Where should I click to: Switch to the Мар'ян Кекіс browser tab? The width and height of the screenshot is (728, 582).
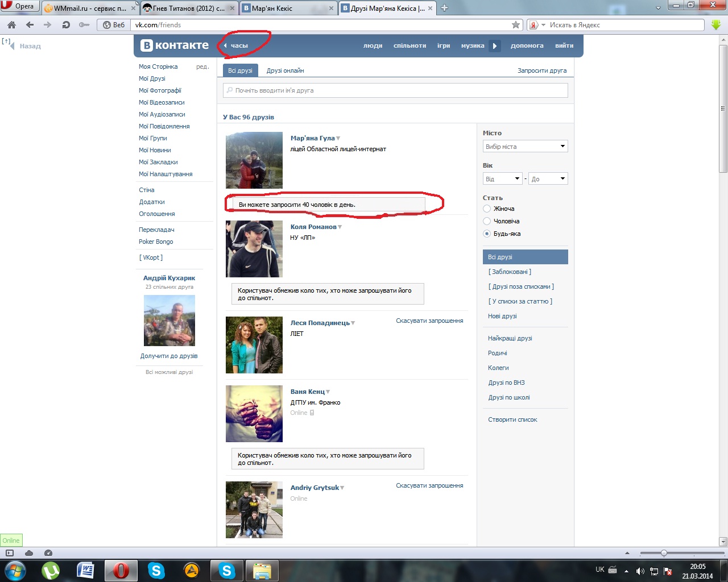[288, 8]
